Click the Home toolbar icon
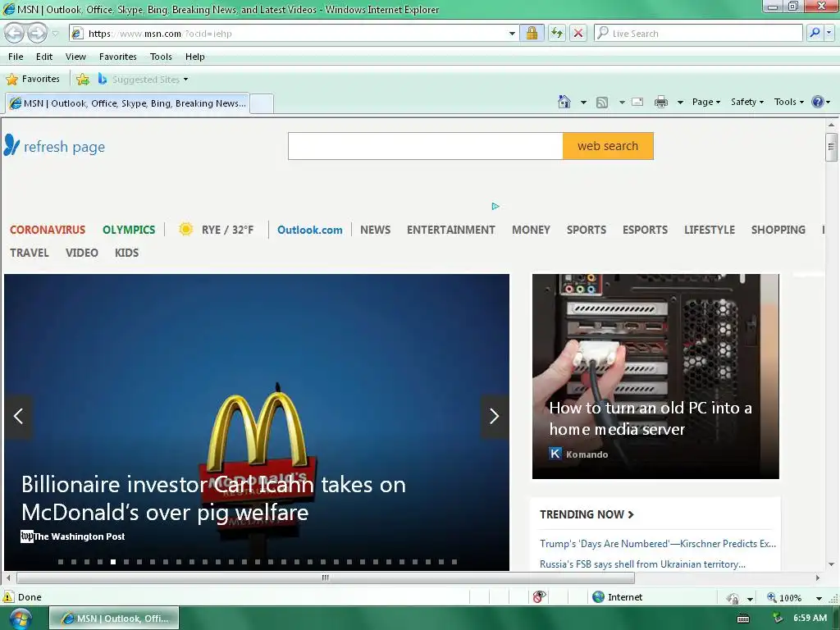 (x=564, y=102)
